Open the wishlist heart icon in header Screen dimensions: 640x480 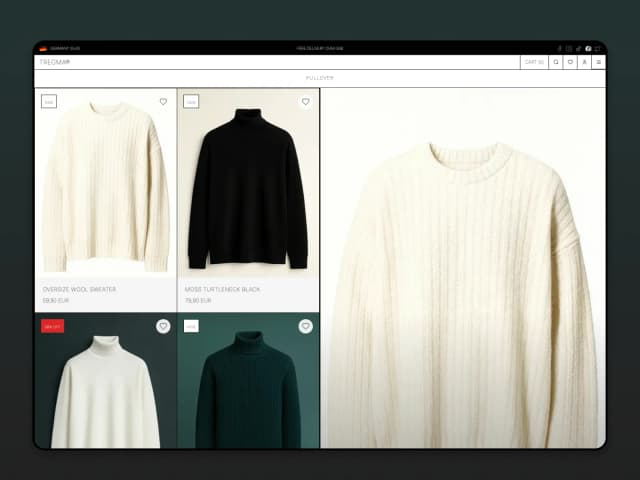(570, 62)
